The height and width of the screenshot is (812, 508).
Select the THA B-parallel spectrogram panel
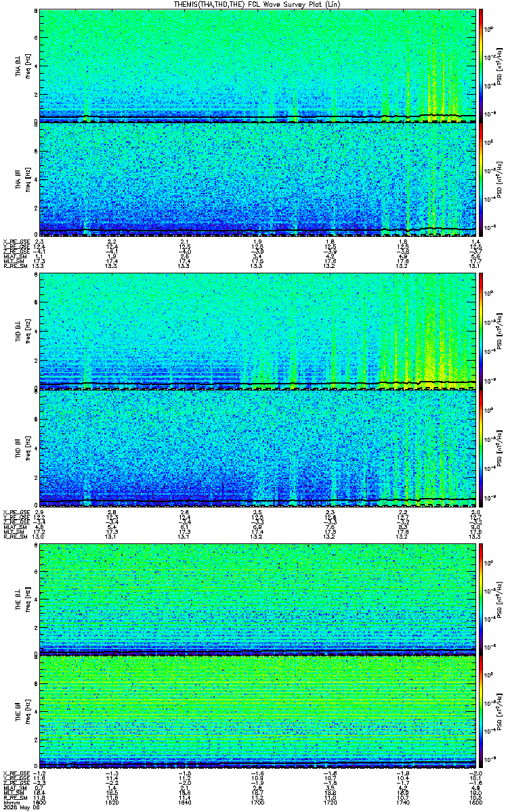(x=257, y=179)
